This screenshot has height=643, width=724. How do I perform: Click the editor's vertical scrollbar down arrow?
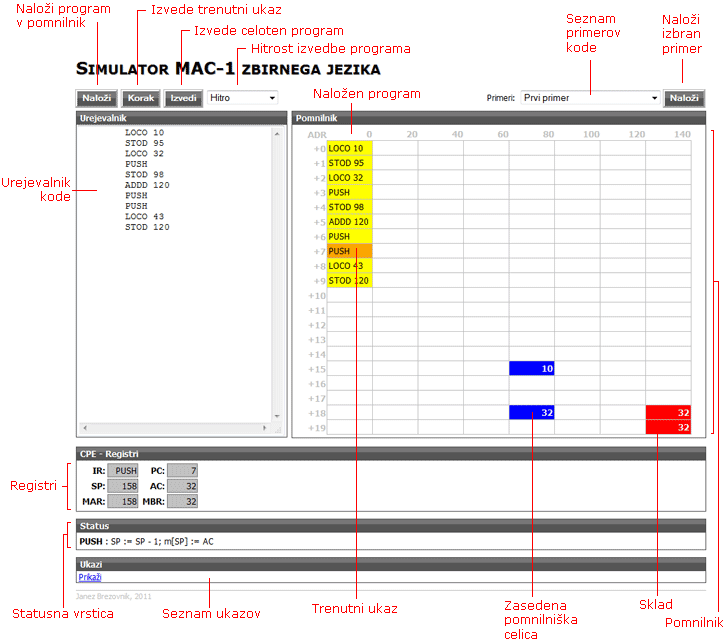278,415
